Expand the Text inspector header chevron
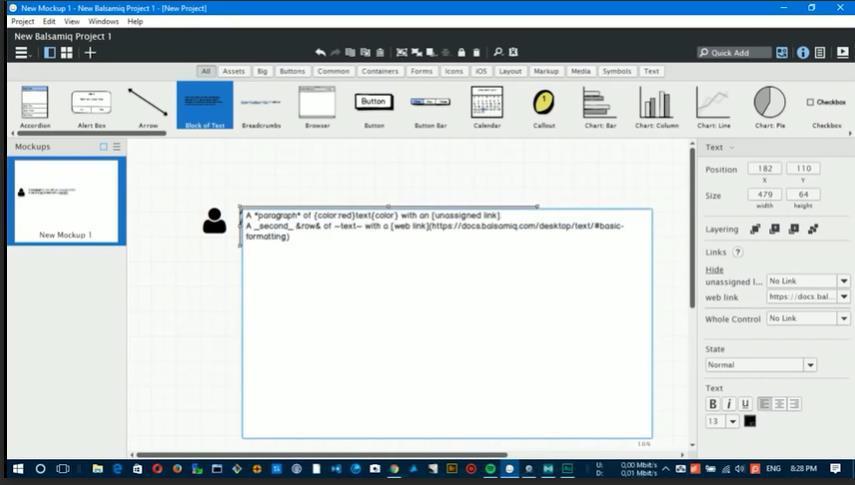This screenshot has width=855, height=485. (x=732, y=147)
